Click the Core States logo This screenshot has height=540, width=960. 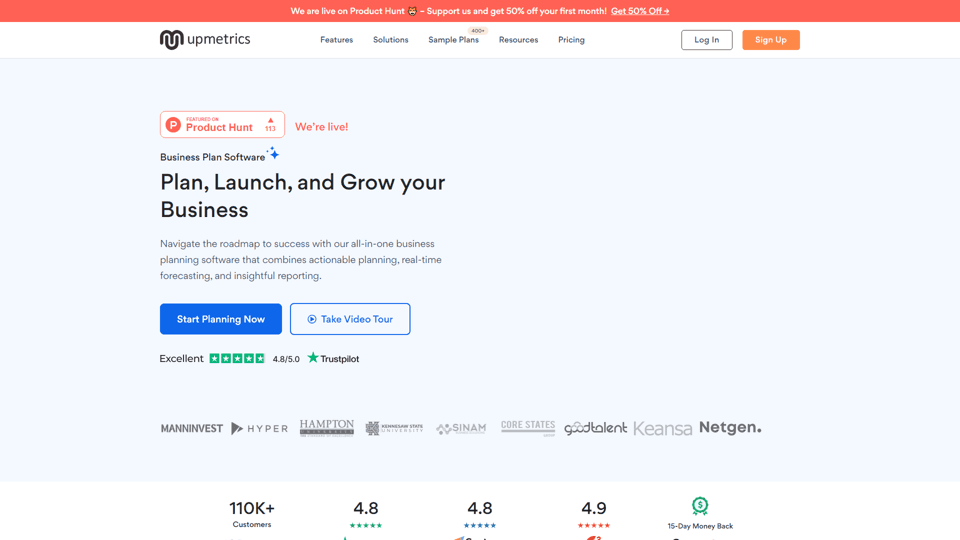pos(528,427)
